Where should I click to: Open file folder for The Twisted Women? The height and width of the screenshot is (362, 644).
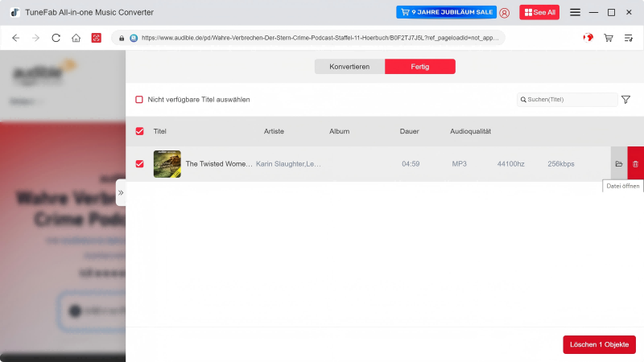point(619,164)
